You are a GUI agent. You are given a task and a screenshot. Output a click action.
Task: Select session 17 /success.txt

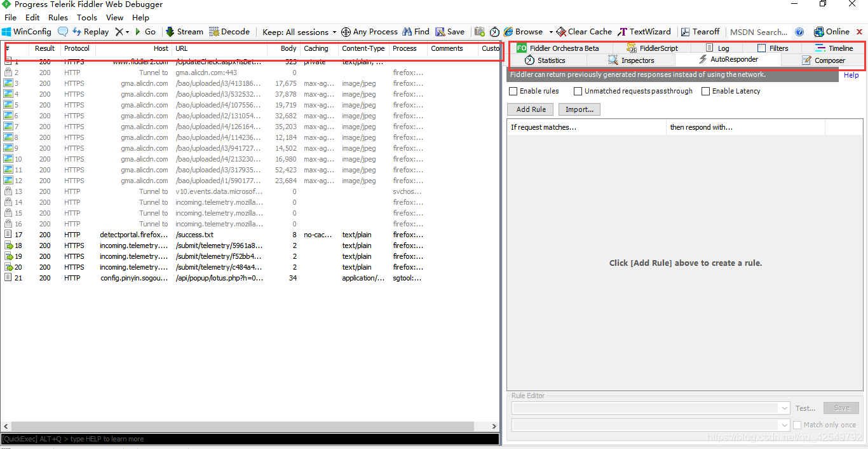[250, 235]
